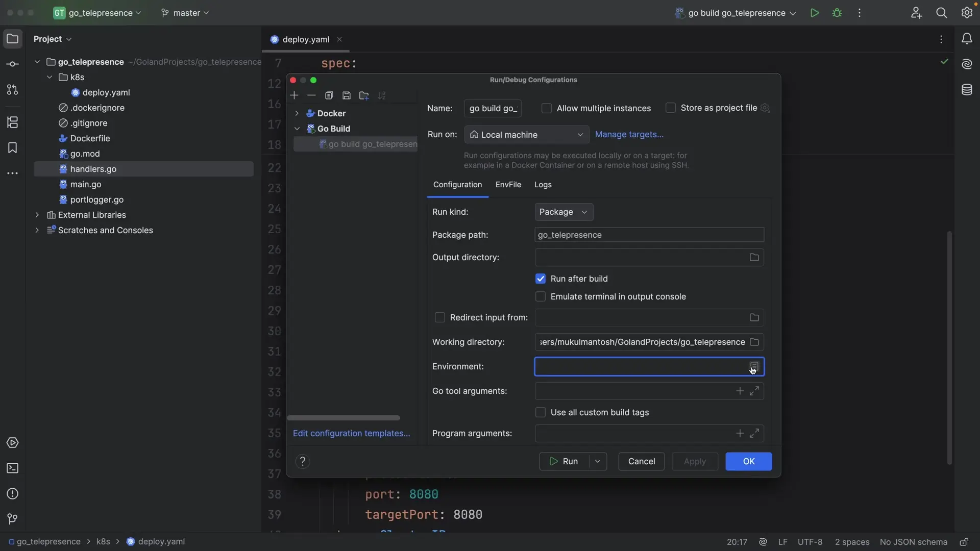
Task: Focus the Package path field
Action: tap(649, 235)
